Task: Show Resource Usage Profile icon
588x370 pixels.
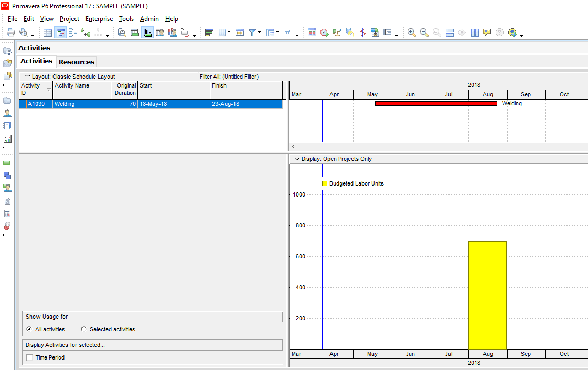Action: [x=173, y=32]
